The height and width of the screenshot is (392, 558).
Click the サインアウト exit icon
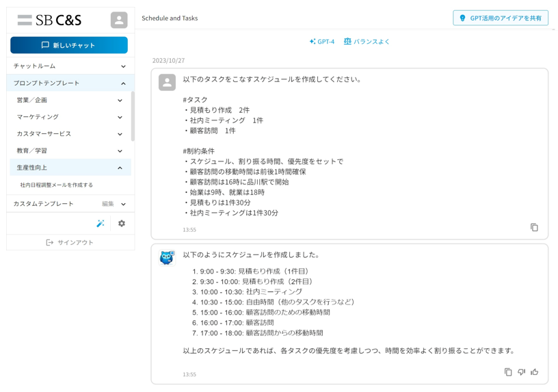pos(50,242)
